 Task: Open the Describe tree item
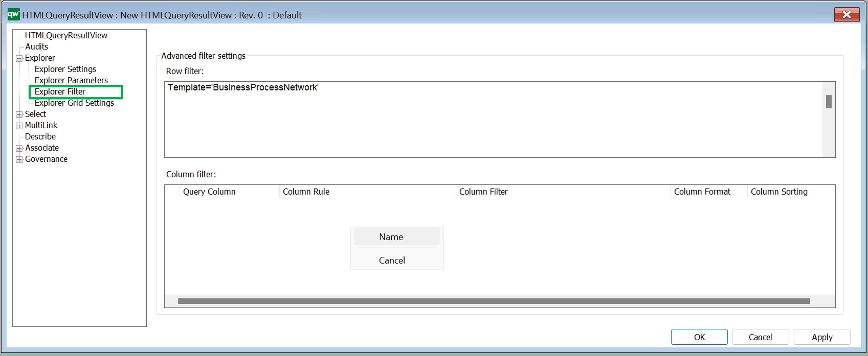pos(40,136)
